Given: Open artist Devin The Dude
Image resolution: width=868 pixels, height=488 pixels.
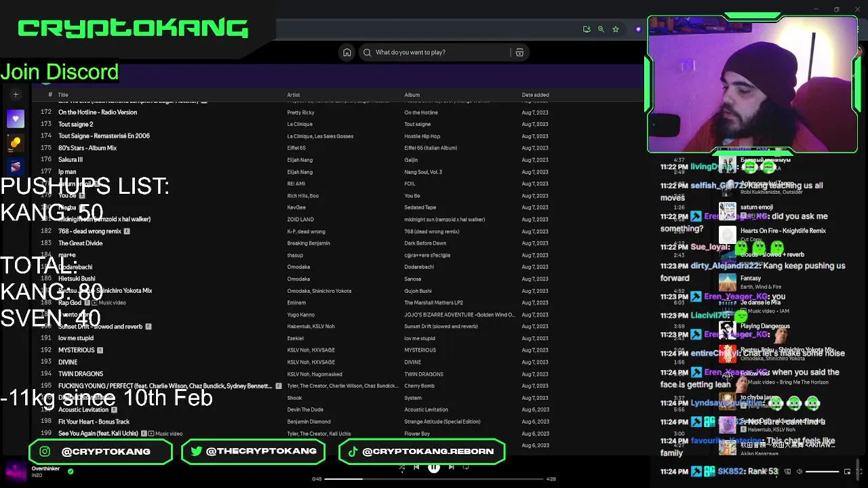Looking at the screenshot, I should click(x=305, y=410).
